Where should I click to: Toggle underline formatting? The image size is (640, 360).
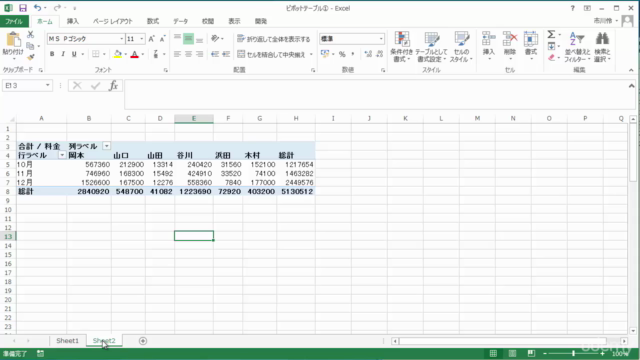74,54
